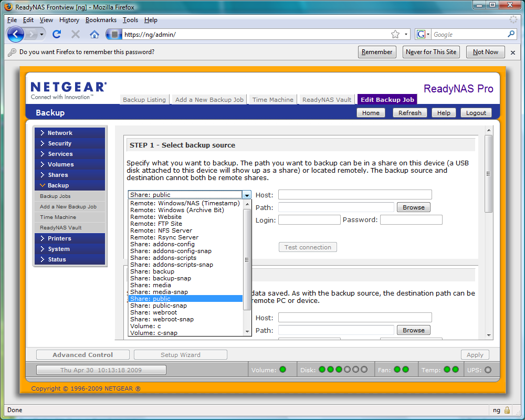525x420 pixels.
Task: Stop loading with the X icon
Action: click(x=76, y=34)
